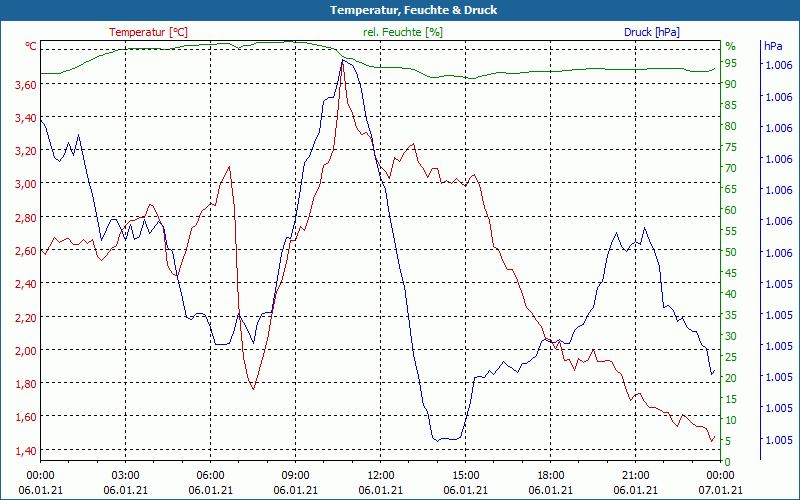
Task: Click the '60' humidity axis value
Action: tap(731, 210)
